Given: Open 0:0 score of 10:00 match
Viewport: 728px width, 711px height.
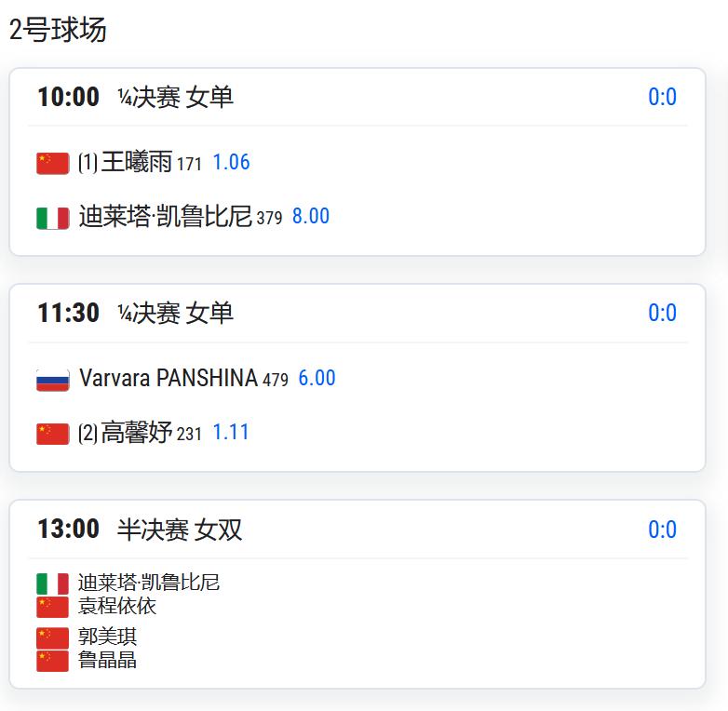Looking at the screenshot, I should pyautogui.click(x=662, y=97).
